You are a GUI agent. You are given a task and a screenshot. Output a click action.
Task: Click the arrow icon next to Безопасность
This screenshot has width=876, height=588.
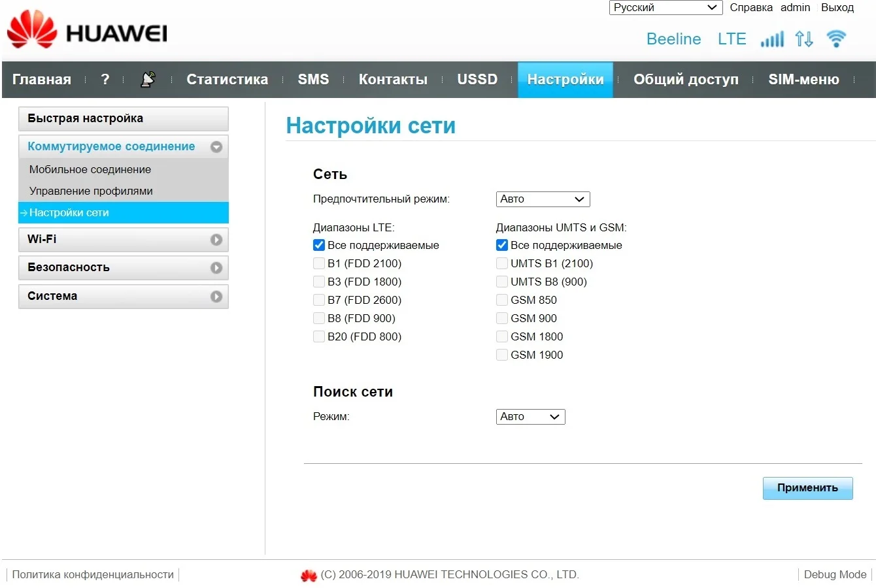click(216, 268)
